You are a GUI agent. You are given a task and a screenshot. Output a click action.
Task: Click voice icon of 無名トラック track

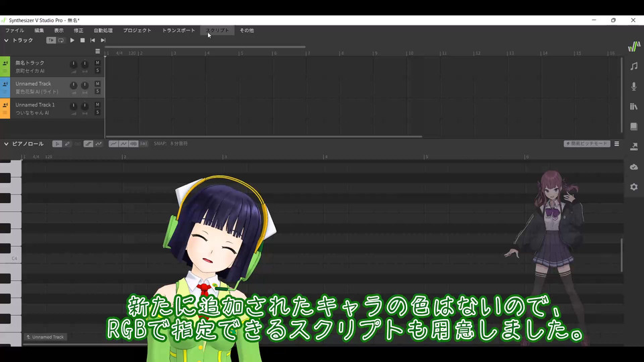coord(5,63)
